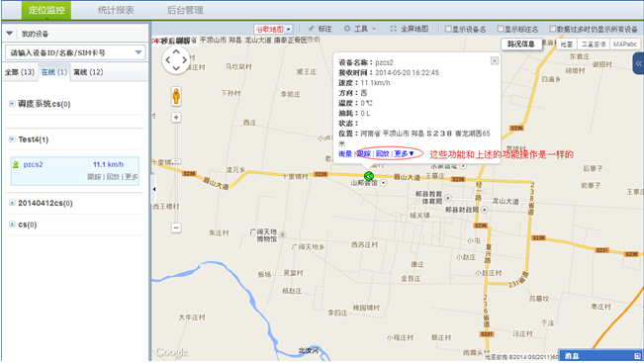The width and height of the screenshot is (644, 363).
Task: Collapse the left sidebar with the arrow handle
Action: click(154, 189)
